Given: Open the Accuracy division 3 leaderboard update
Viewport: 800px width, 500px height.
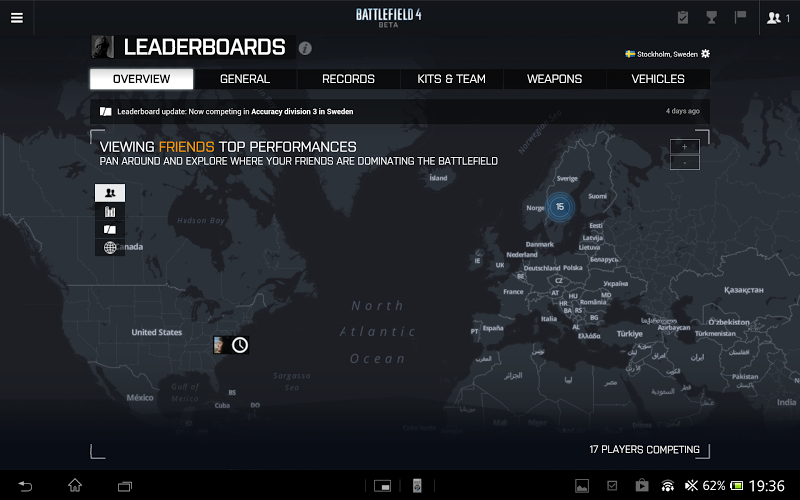Looking at the screenshot, I should tap(399, 111).
